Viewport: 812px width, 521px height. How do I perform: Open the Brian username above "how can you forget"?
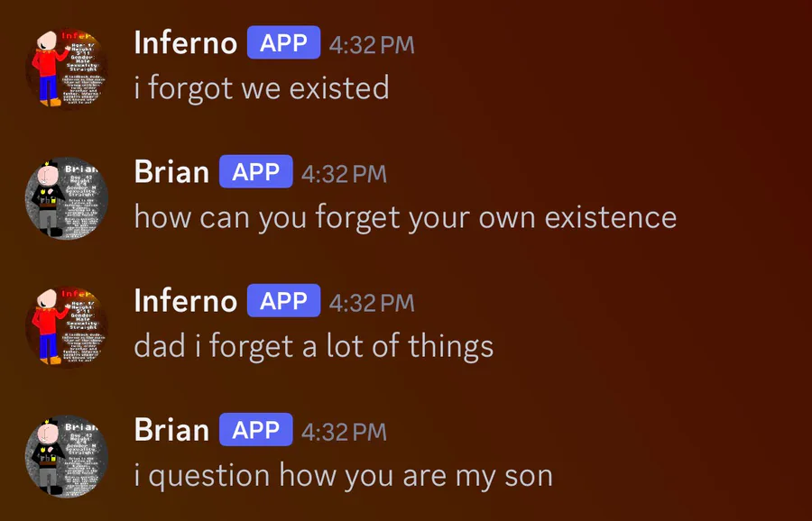(x=171, y=171)
